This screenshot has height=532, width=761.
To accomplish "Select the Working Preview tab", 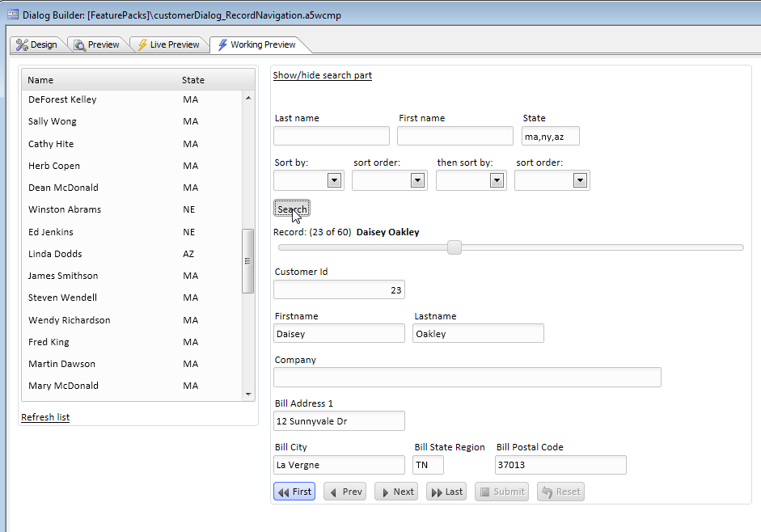I will coord(256,44).
